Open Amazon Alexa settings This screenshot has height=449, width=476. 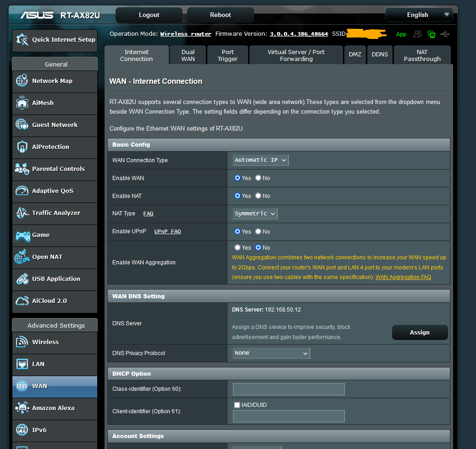pos(53,408)
